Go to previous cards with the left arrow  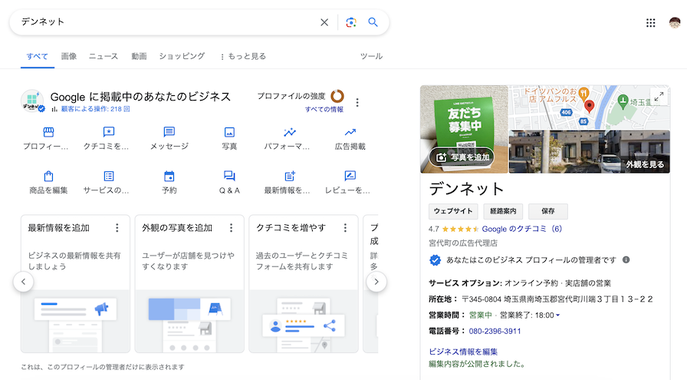pos(24,282)
